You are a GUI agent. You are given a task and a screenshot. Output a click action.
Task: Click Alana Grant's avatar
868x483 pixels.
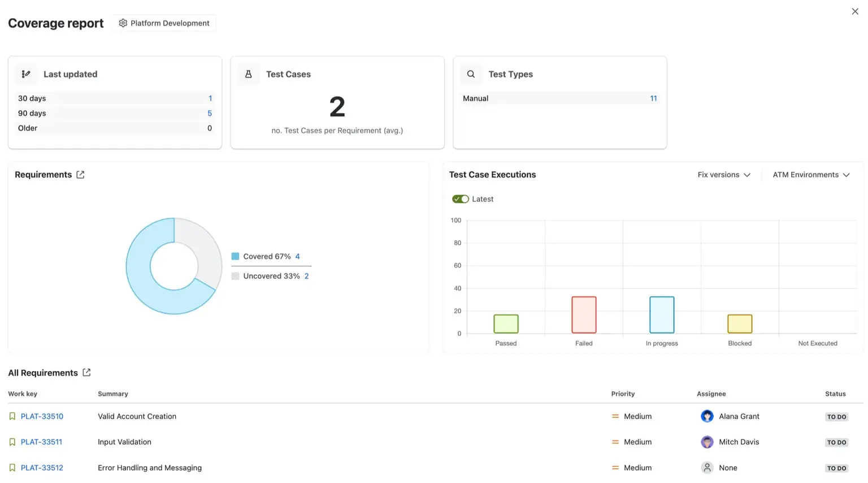pos(707,416)
